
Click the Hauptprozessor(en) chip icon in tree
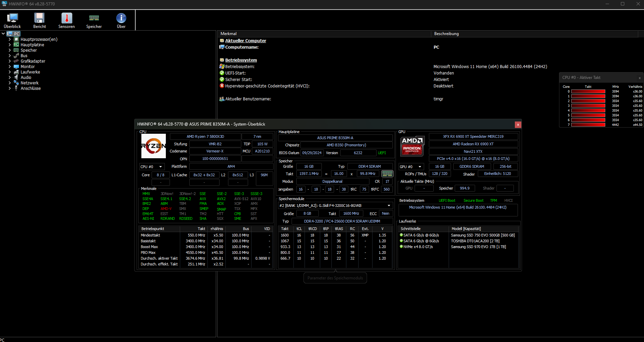tap(16, 39)
